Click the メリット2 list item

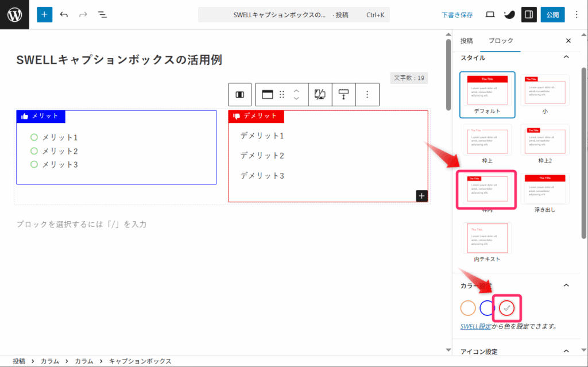click(60, 151)
